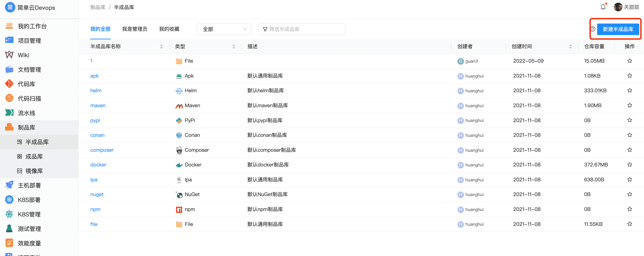644x256 pixels.
Task: Click the PyPi icon in the pypi row
Action: click(179, 120)
